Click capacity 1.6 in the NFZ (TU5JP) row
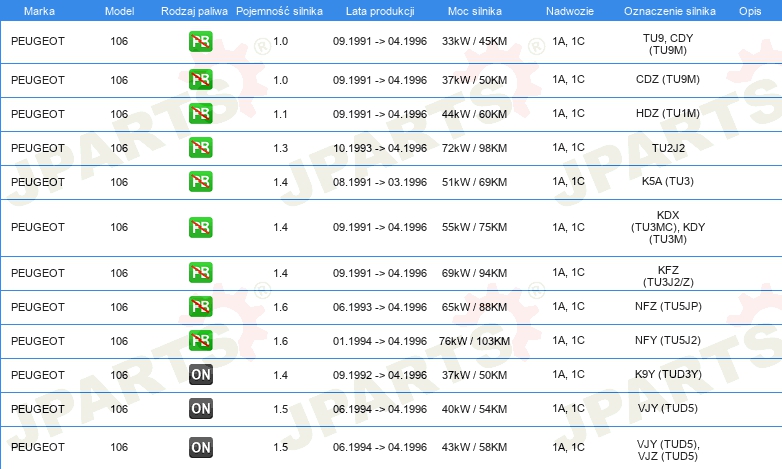Image resolution: width=782 pixels, height=469 pixels. tap(280, 307)
